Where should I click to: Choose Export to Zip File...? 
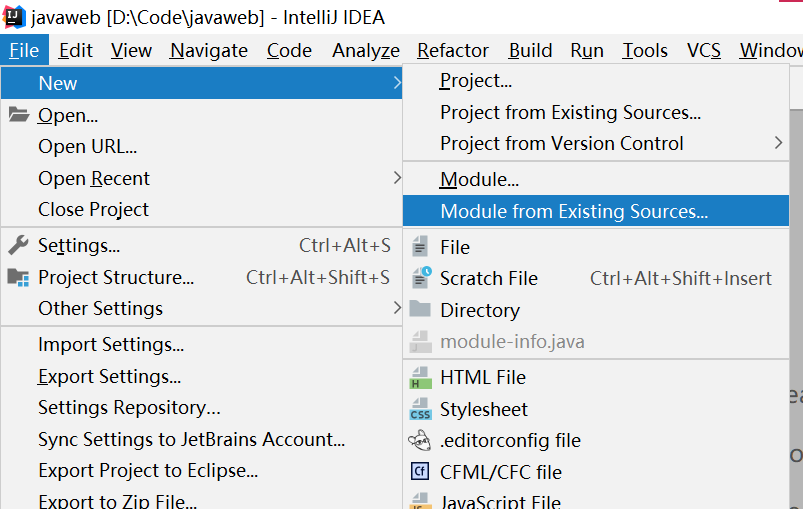(x=201, y=499)
